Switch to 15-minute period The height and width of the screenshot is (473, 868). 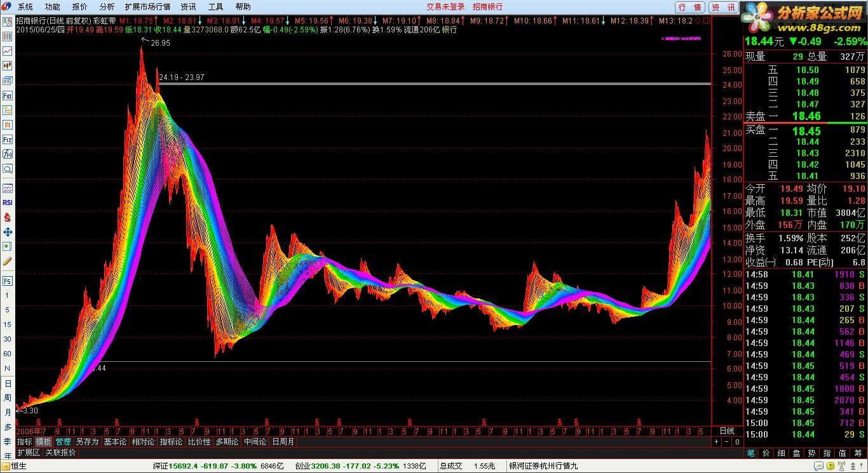(x=8, y=324)
